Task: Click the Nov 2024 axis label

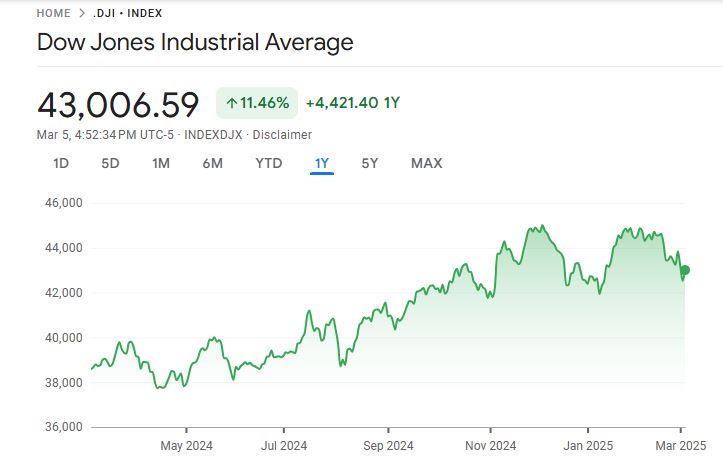Action: pos(491,446)
